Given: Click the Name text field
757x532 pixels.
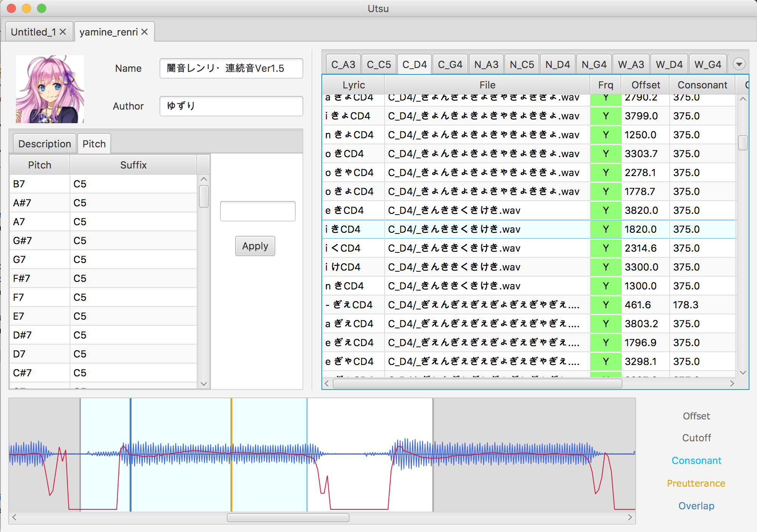Looking at the screenshot, I should pyautogui.click(x=231, y=68).
